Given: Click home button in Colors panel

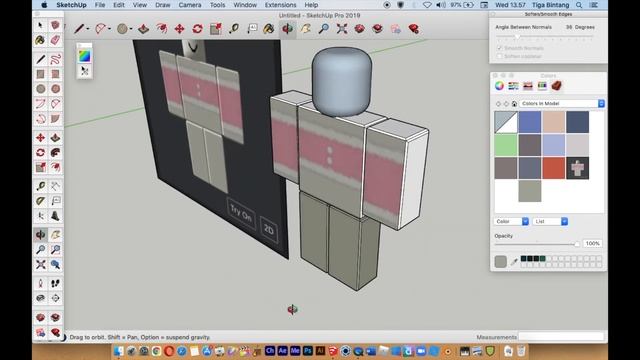Looking at the screenshot, I should 514,104.
